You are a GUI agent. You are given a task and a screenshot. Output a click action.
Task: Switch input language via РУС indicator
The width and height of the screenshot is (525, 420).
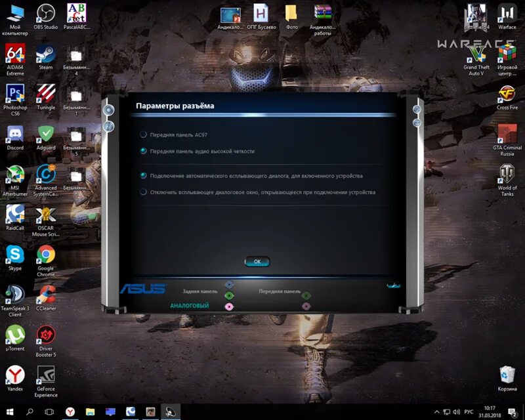pyautogui.click(x=469, y=411)
